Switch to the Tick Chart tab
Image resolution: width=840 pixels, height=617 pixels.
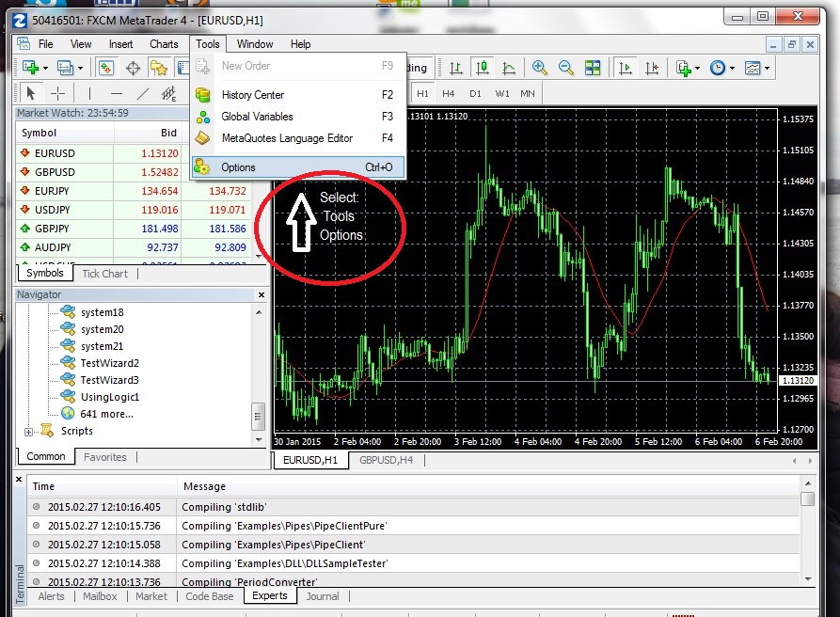pyautogui.click(x=105, y=274)
